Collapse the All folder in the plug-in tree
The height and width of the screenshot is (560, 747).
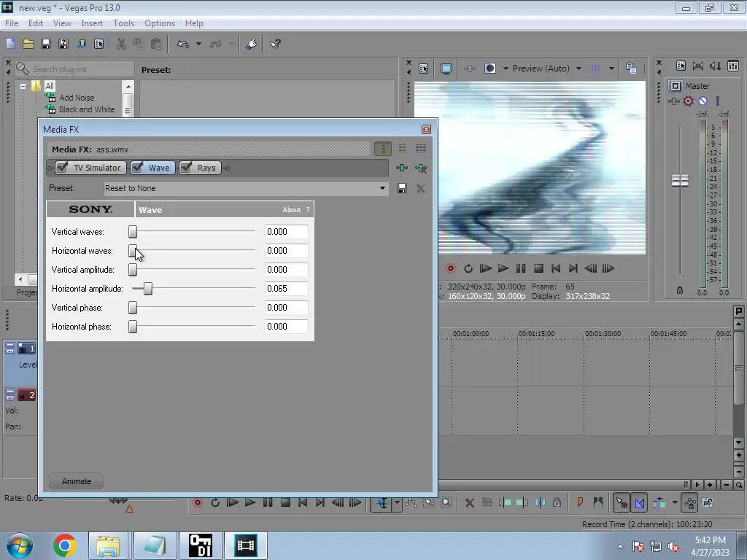coord(23,86)
